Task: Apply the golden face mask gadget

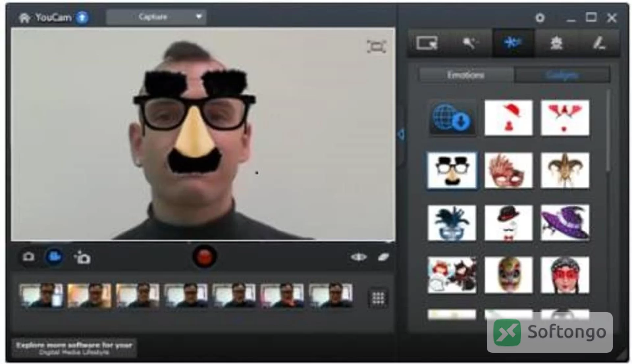Action: pos(508,275)
